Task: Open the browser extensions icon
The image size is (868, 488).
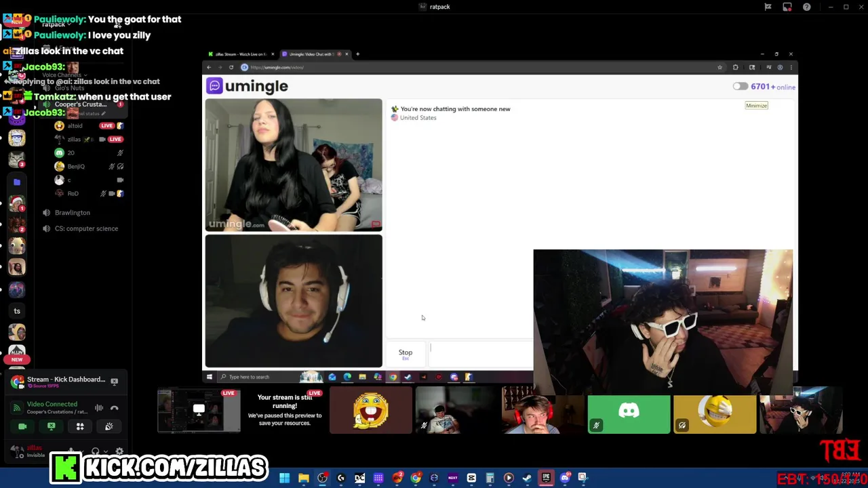Action: pyautogui.click(x=736, y=67)
